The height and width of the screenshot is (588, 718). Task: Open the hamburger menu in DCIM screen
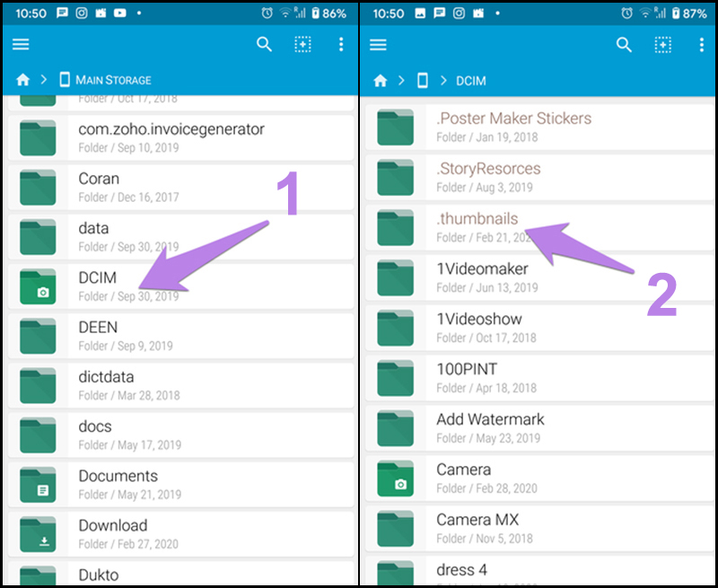(378, 44)
